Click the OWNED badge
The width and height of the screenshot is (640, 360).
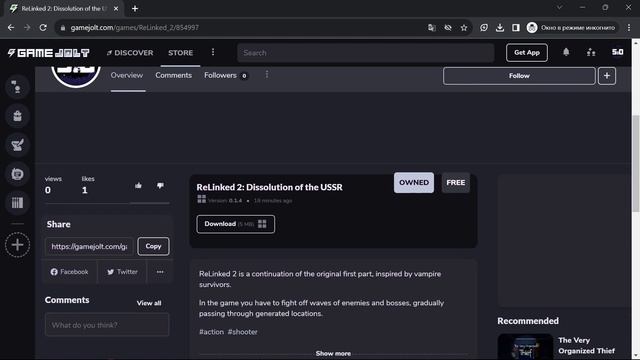coord(414,182)
